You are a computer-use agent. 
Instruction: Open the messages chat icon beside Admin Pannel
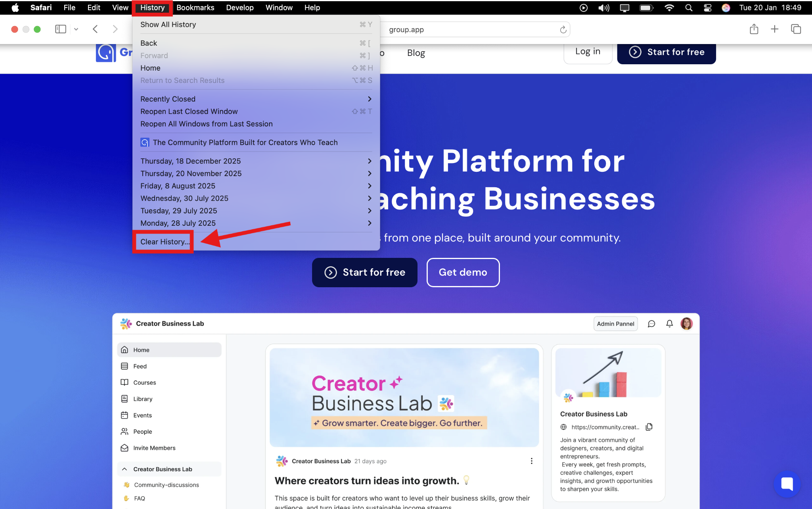tap(651, 324)
